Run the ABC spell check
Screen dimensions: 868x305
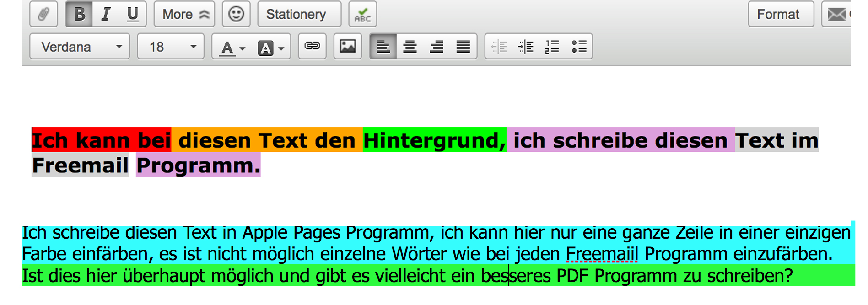(x=362, y=14)
